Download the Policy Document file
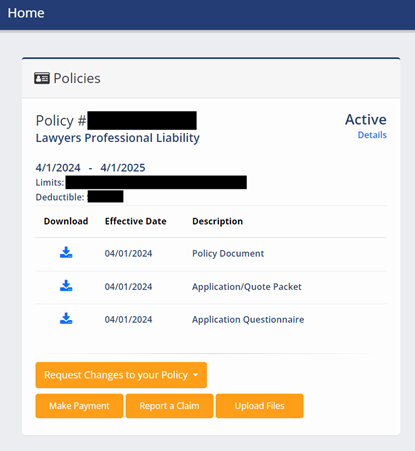 [x=66, y=253]
